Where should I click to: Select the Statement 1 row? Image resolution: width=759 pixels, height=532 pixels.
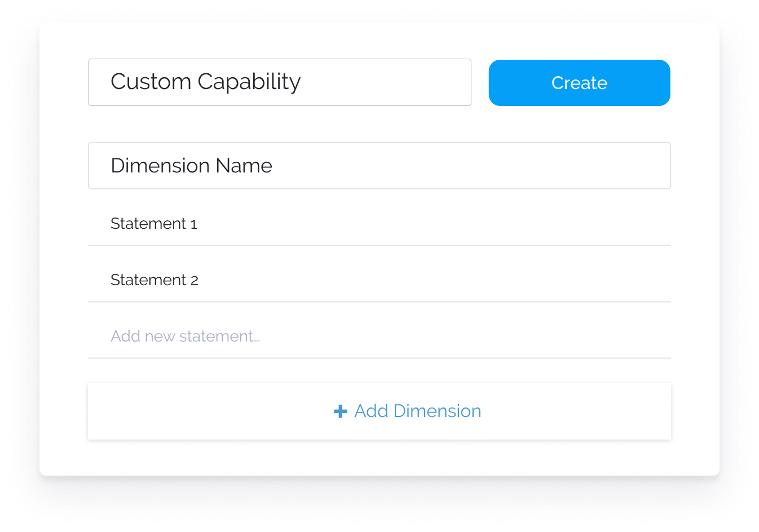(x=379, y=224)
